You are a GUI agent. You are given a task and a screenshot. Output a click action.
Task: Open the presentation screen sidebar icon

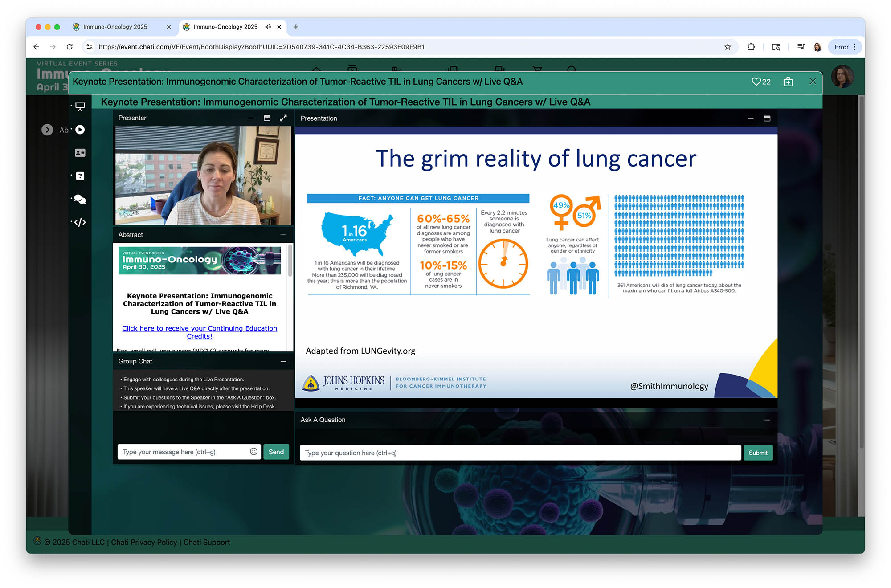tap(80, 106)
